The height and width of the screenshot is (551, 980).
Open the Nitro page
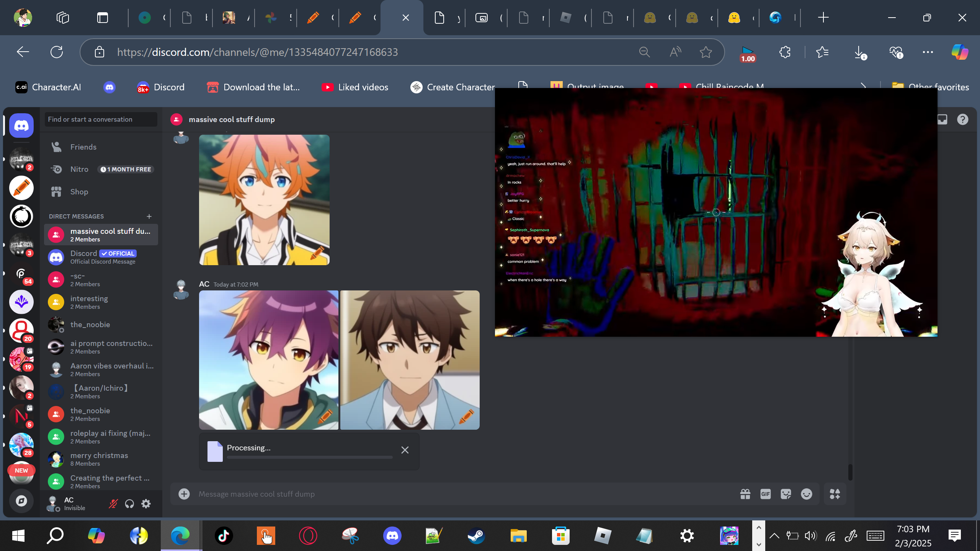(x=101, y=169)
